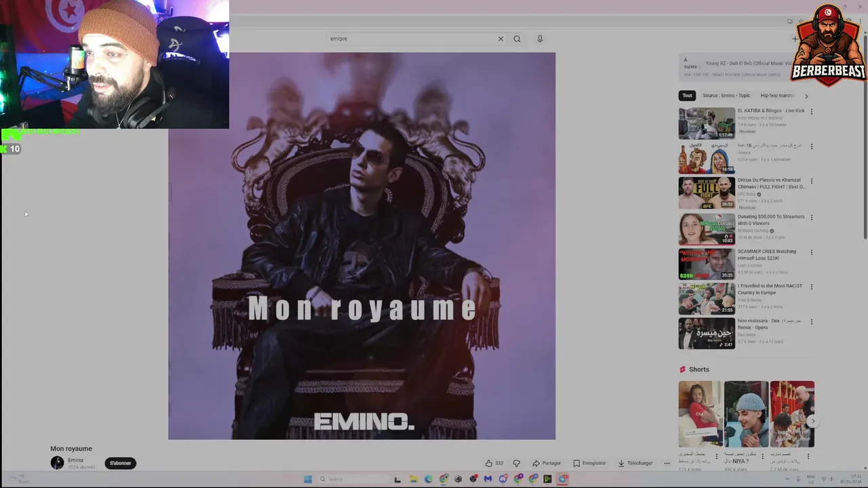
Task: Open Emino channel avatar
Action: click(57, 463)
